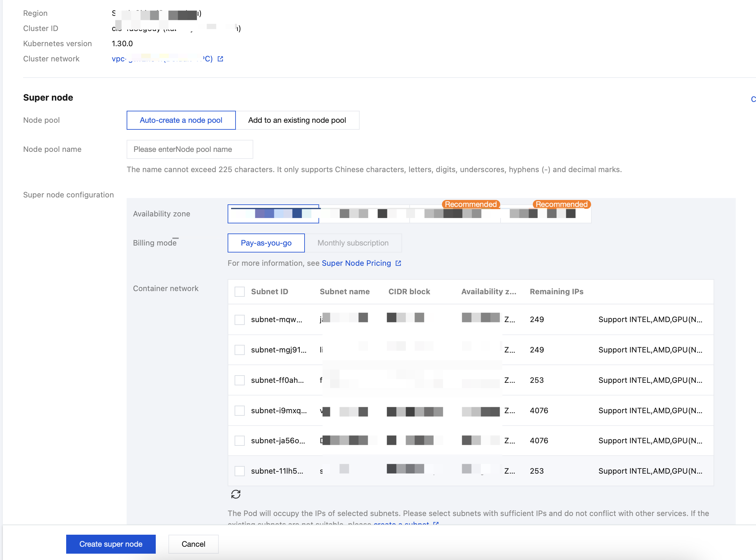Enable the subnet-ff0ah... row checkbox
756x560 pixels.
tap(239, 380)
